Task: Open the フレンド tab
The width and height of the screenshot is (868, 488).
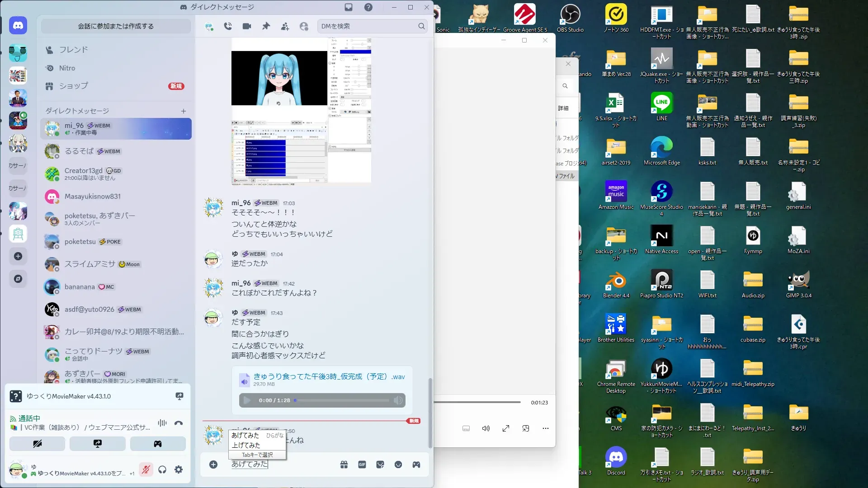Action: [73, 50]
